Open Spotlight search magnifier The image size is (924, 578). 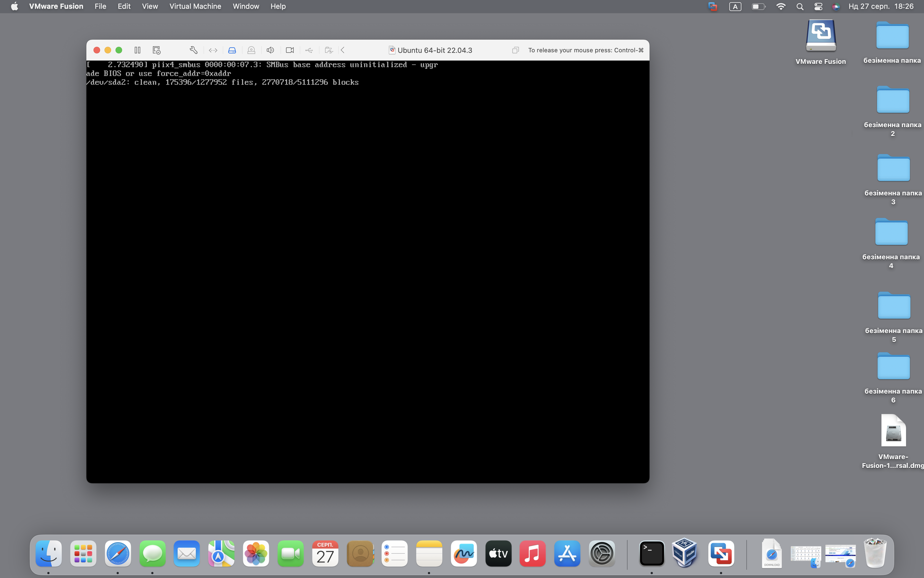click(x=800, y=6)
